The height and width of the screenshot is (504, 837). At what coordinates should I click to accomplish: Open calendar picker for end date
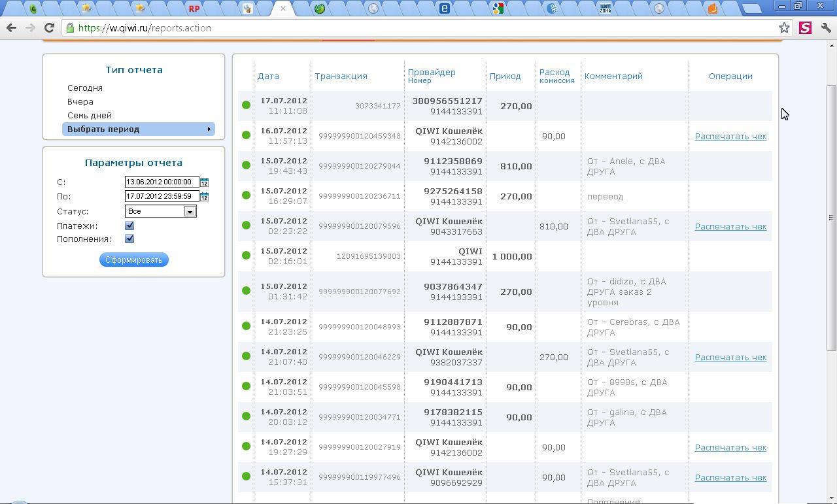[204, 197]
